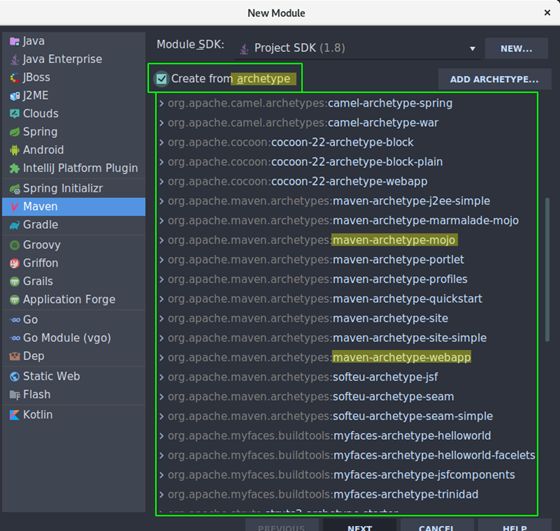Viewport: 560px width, 531px height.
Task: Expand the maven-archetype-quickstart entry
Action: [162, 299]
